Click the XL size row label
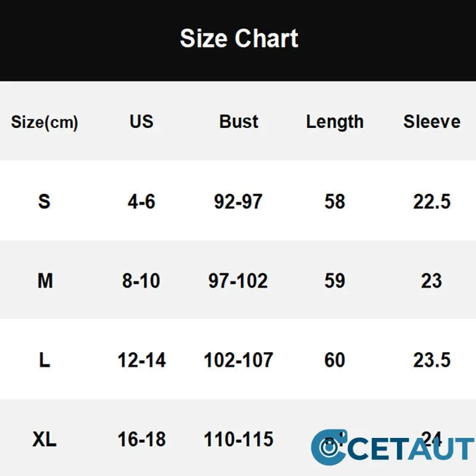This screenshot has height=476, width=476. (45, 439)
